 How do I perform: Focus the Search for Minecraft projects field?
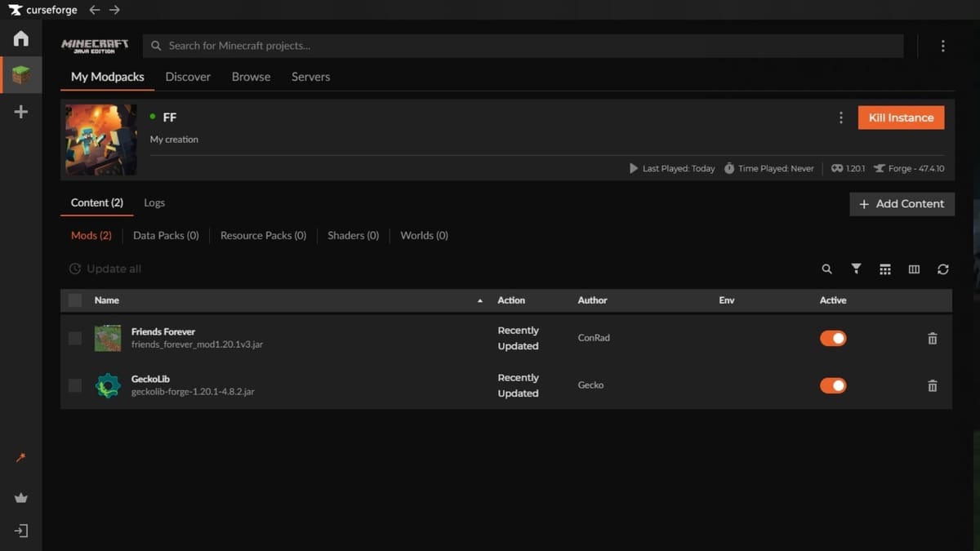tap(523, 46)
